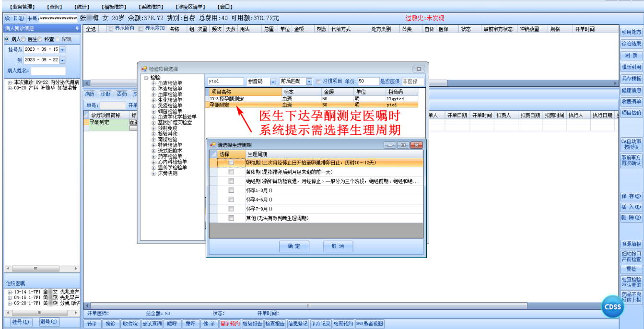
Task: Expand the 本次就诊 09-22 visit record
Action: [10, 82]
